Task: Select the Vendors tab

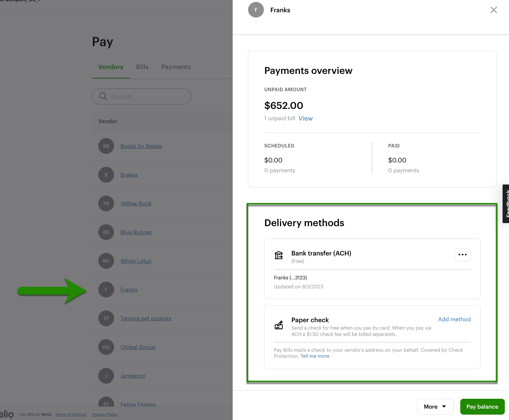Action: coord(111,67)
